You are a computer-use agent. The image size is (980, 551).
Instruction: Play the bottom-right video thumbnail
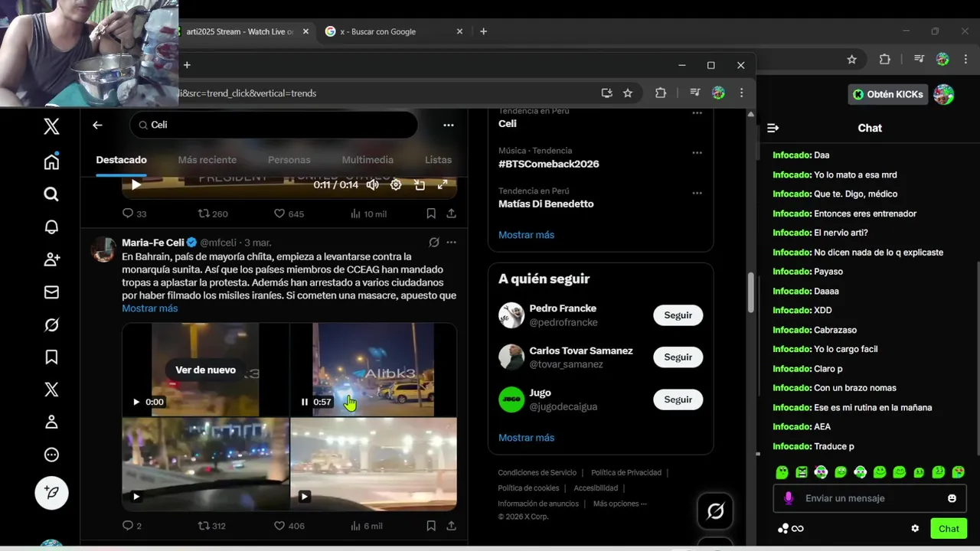pos(304,497)
